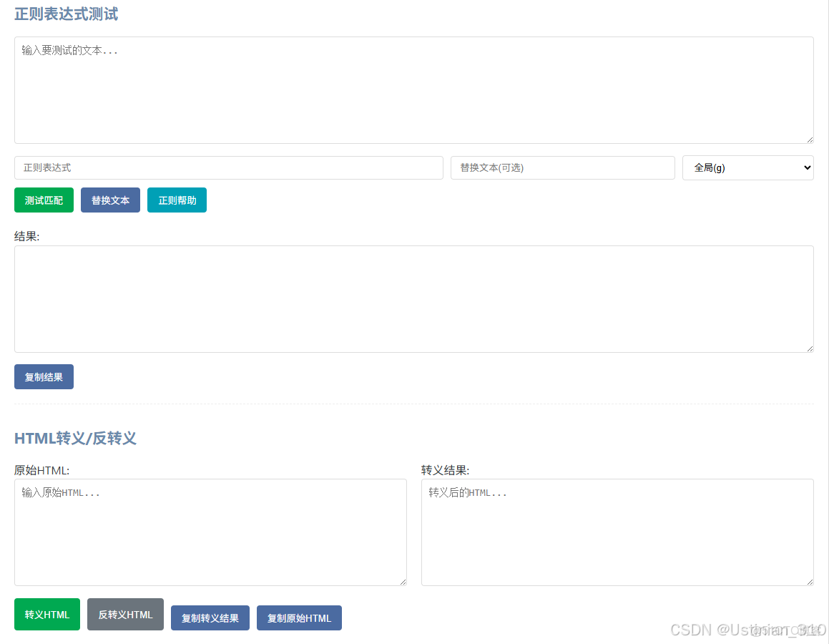829x644 pixels.
Task: Click the 反转义HTML button
Action: point(125,614)
